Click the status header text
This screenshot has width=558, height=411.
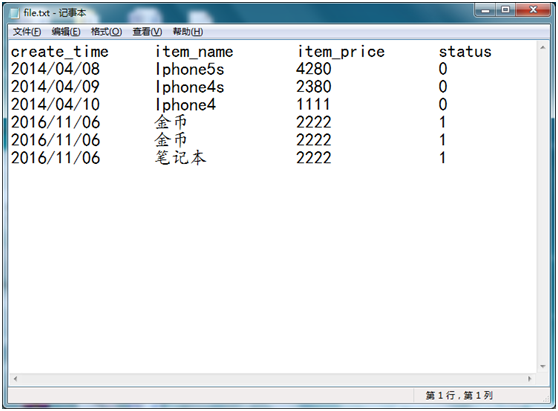click(465, 52)
